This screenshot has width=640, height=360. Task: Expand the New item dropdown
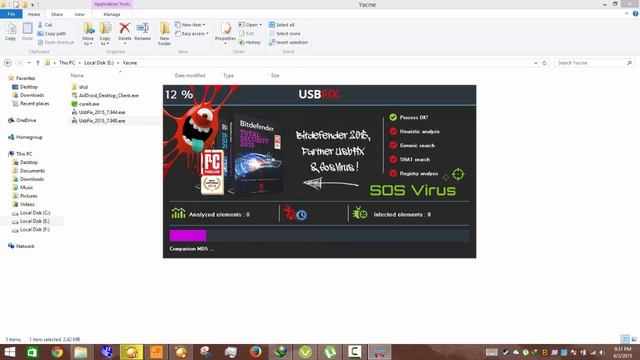190,25
